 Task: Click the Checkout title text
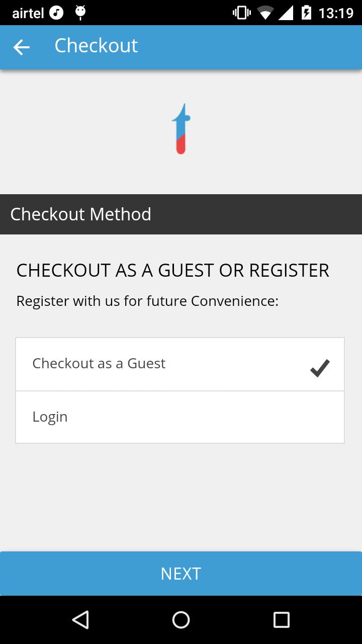click(x=96, y=46)
